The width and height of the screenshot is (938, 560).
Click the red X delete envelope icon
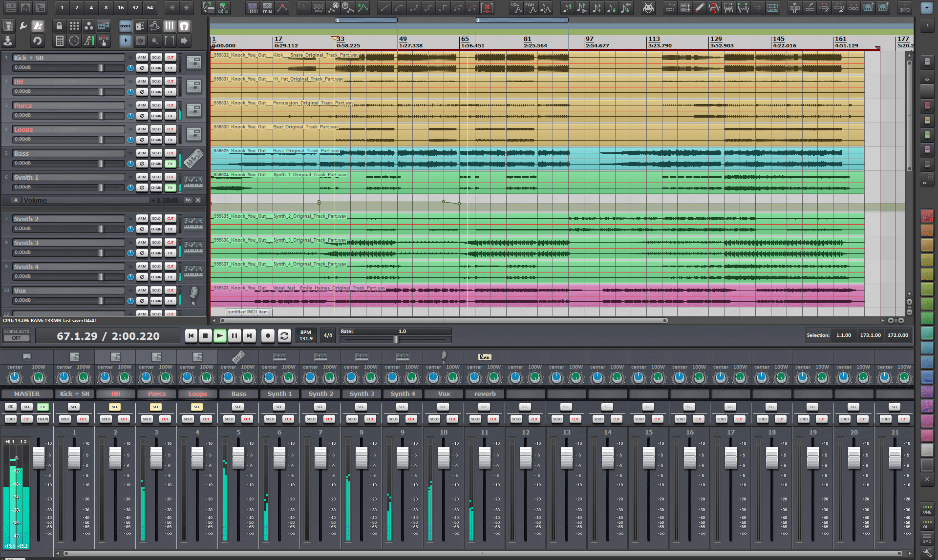[x=487, y=7]
